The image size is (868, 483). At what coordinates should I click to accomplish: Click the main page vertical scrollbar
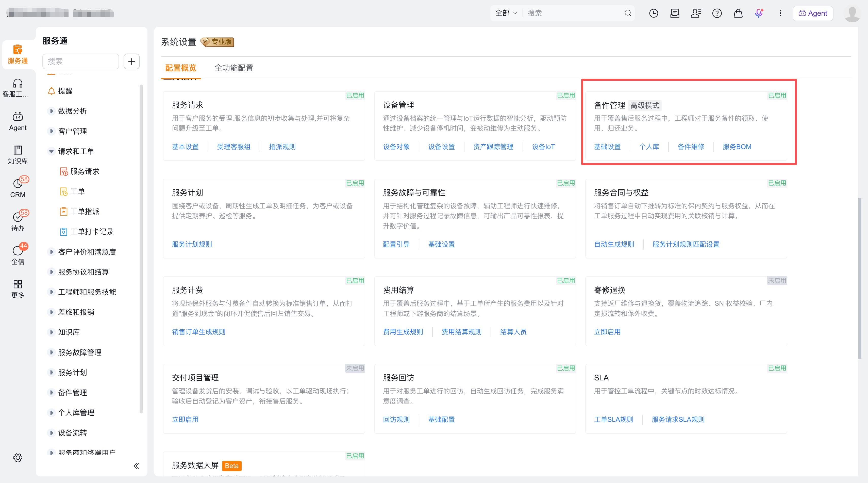[860, 278]
